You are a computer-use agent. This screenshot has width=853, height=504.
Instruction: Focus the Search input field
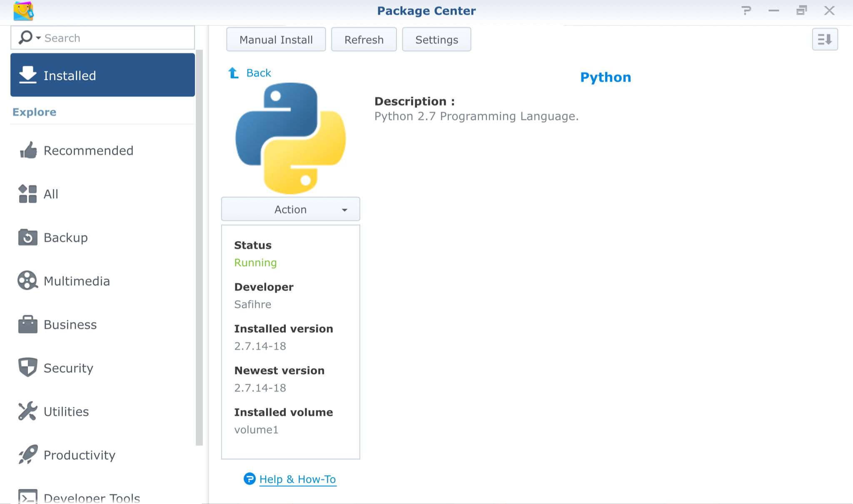click(x=102, y=38)
